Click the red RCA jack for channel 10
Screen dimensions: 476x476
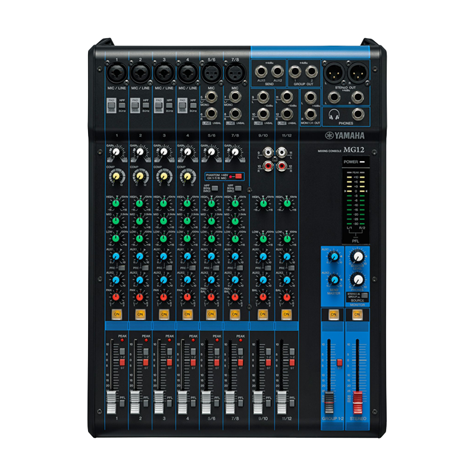[268, 166]
